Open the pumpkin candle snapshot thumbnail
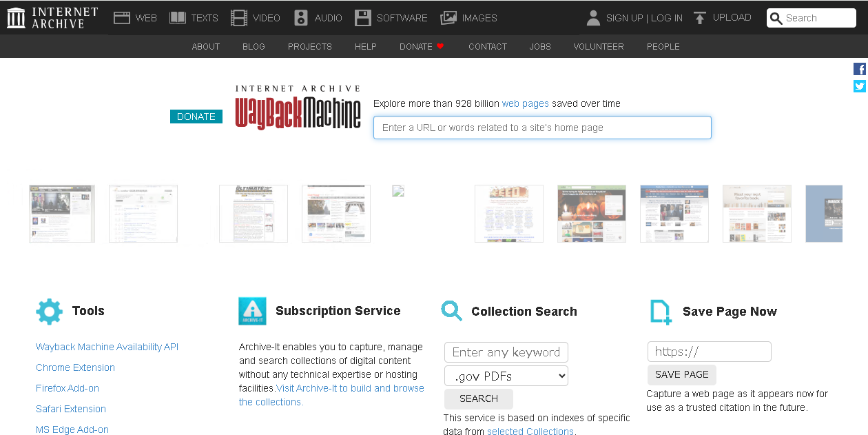This screenshot has height=435, width=868. 592,214
